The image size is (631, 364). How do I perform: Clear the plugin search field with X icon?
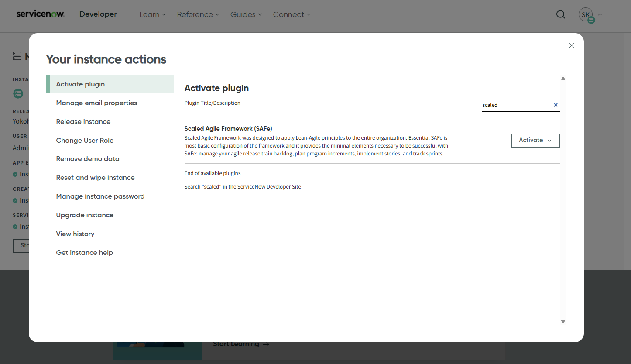click(556, 105)
